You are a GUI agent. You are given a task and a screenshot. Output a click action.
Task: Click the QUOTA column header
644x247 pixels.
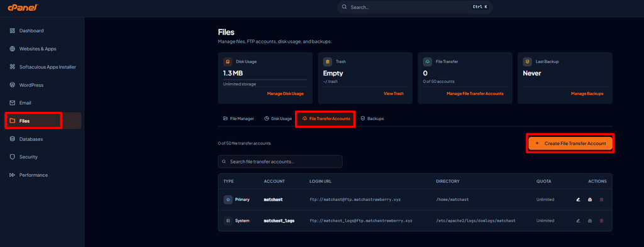544,181
